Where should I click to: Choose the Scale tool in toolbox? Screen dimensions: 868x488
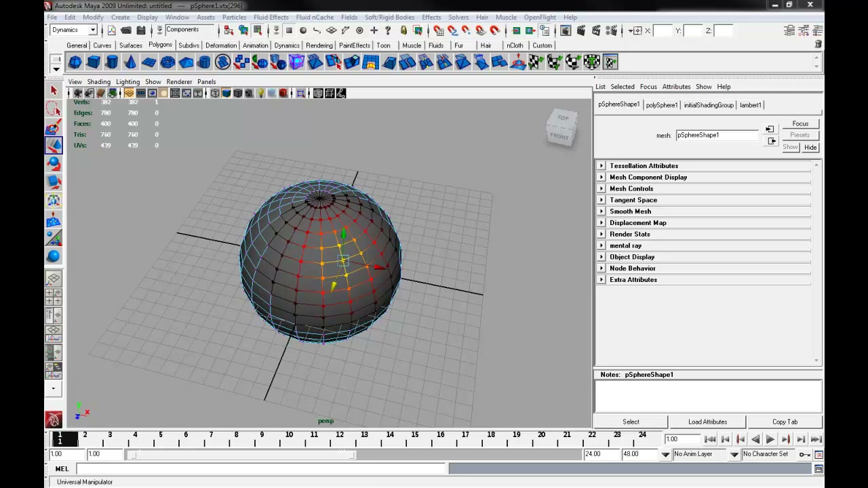(x=54, y=182)
